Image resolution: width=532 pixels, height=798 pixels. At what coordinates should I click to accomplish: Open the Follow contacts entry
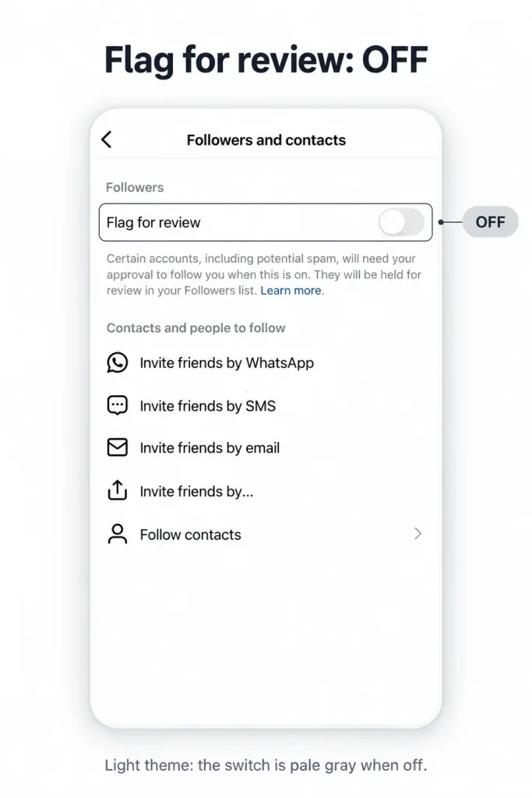click(266, 535)
